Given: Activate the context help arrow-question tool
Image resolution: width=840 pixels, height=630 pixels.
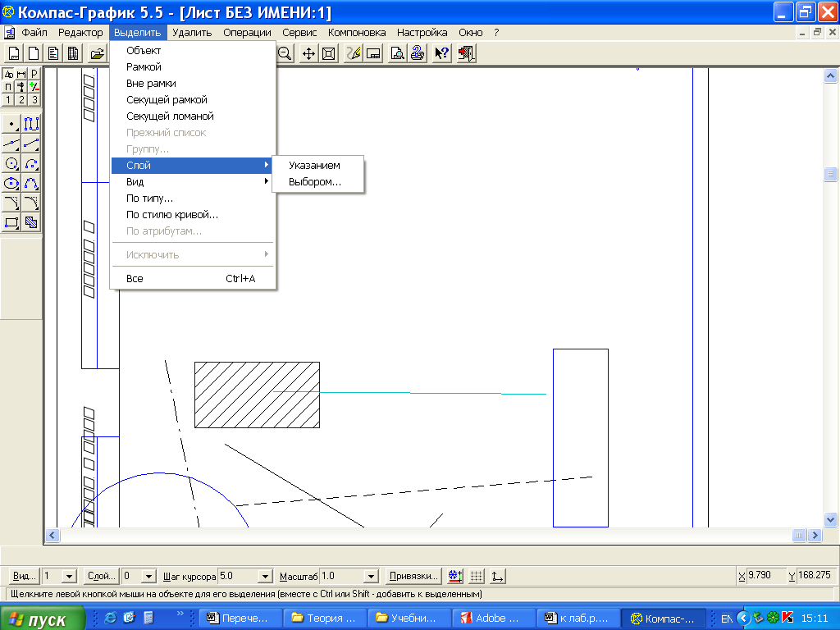Looking at the screenshot, I should (442, 53).
